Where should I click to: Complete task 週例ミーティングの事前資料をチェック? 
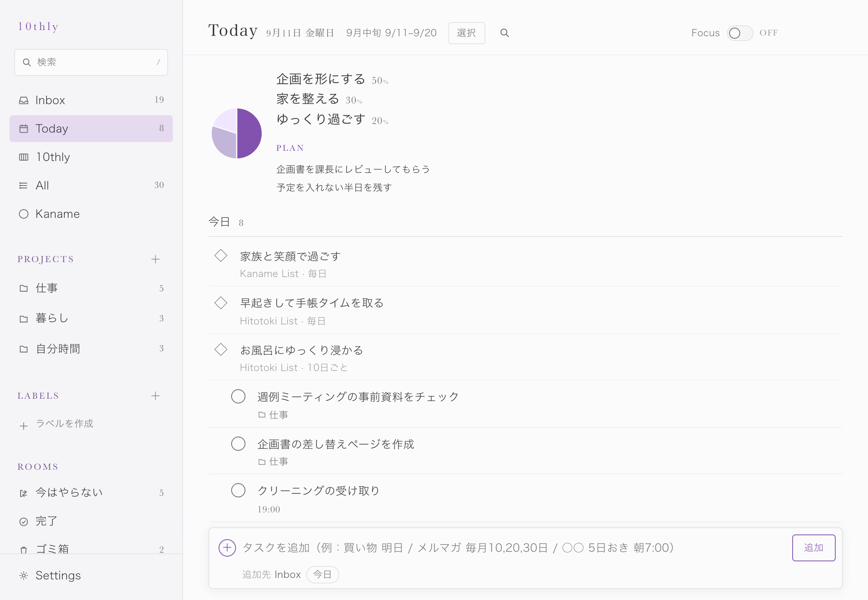pyautogui.click(x=238, y=396)
